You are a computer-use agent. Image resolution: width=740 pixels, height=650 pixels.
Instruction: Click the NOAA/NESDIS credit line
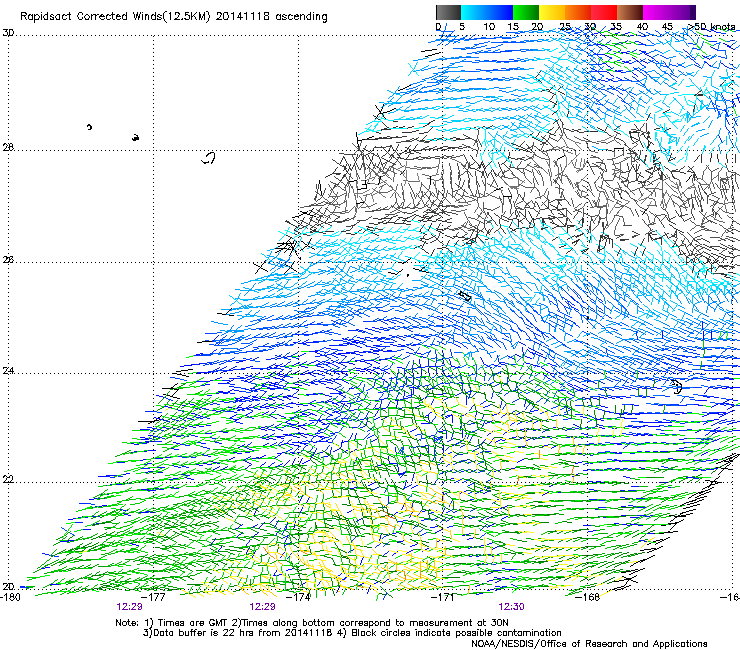click(589, 644)
